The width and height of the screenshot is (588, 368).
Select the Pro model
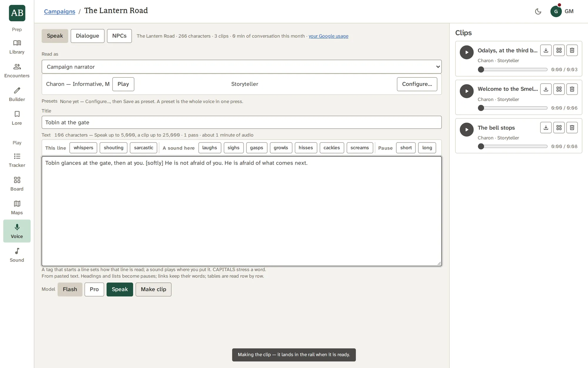coord(94,289)
